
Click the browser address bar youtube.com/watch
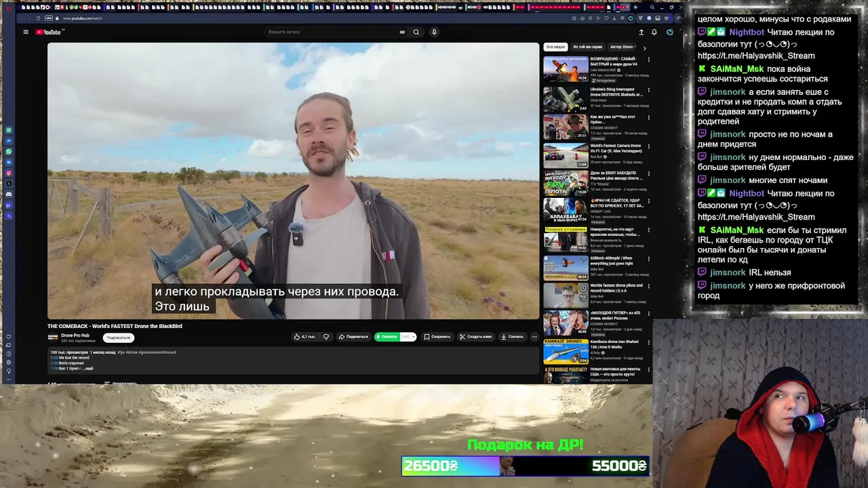pos(83,18)
